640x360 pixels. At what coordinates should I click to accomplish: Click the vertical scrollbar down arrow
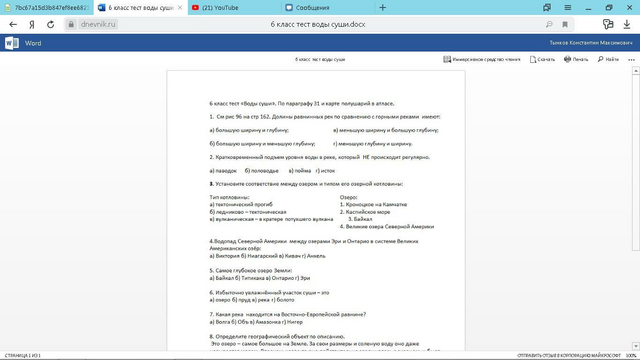636,346
